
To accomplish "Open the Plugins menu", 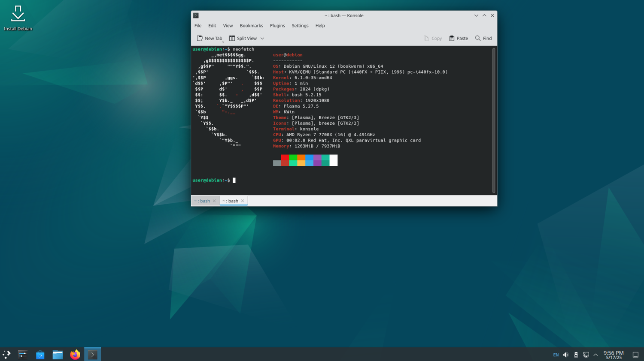I will pyautogui.click(x=277, y=26).
